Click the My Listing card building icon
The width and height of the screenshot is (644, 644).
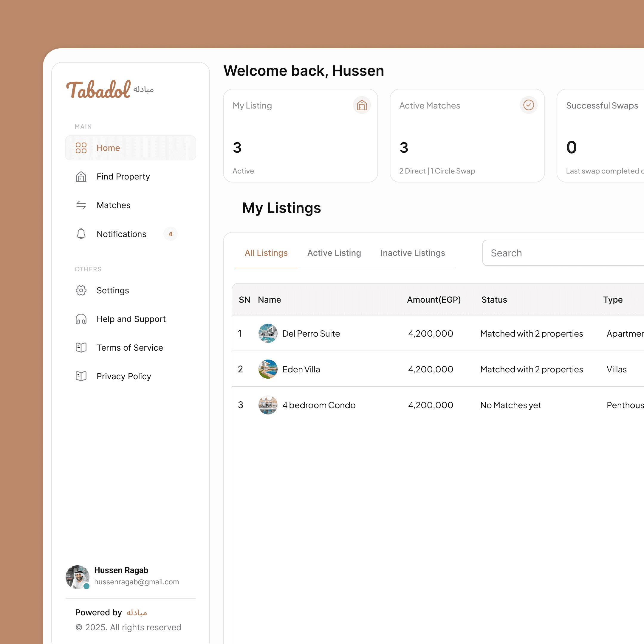(362, 105)
